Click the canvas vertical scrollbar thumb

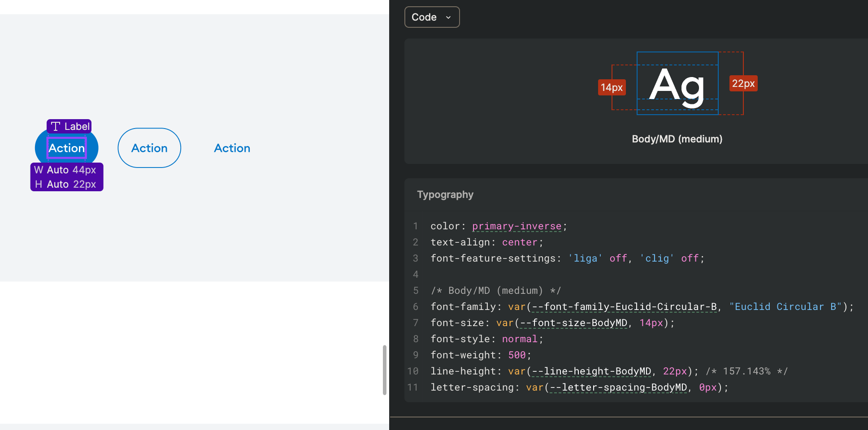pyautogui.click(x=384, y=370)
